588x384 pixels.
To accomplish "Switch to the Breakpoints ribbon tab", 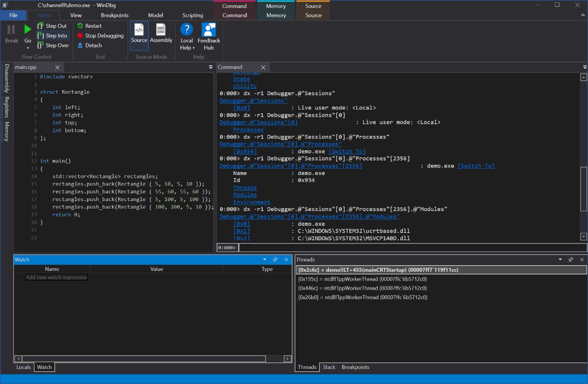I will click(x=114, y=15).
